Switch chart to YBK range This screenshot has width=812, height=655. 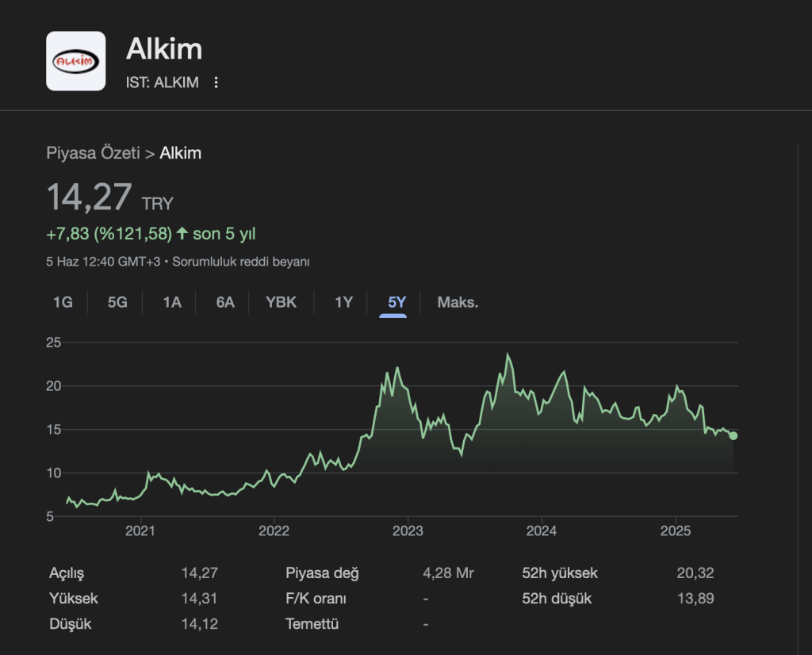coord(281,302)
